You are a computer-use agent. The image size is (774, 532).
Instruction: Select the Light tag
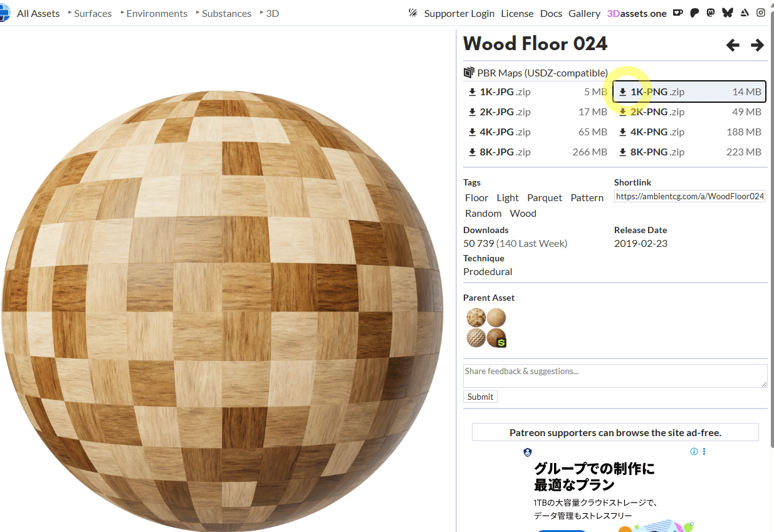pos(508,198)
